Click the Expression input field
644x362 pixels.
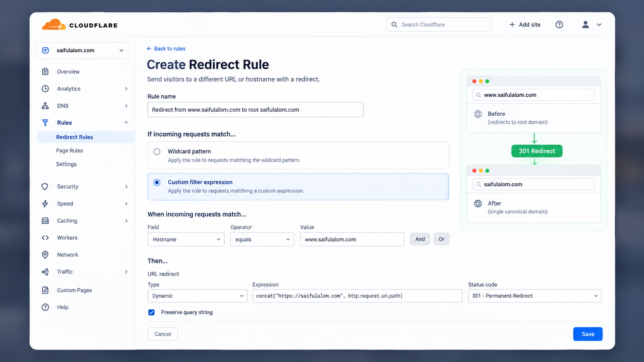[x=357, y=296]
